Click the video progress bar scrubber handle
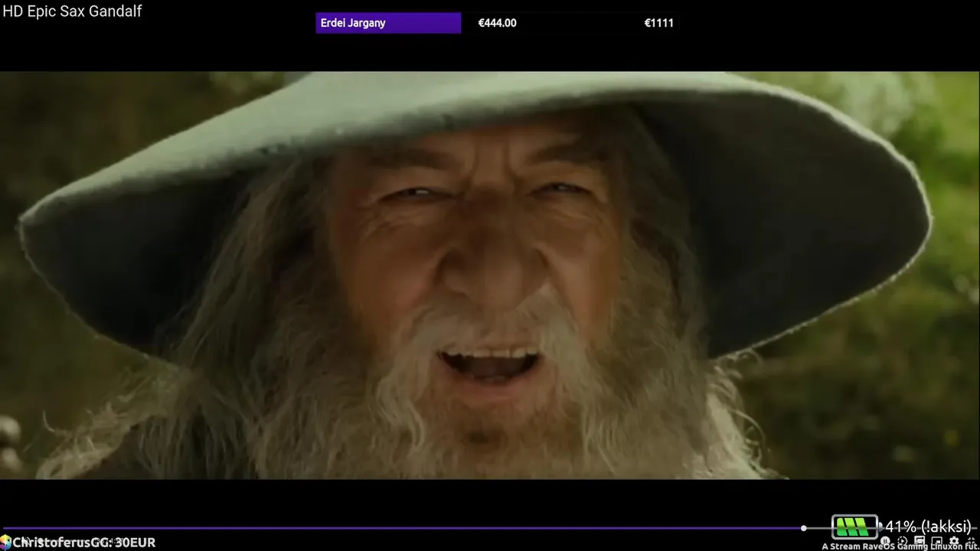Screen dimensions: 980x551 (803, 528)
